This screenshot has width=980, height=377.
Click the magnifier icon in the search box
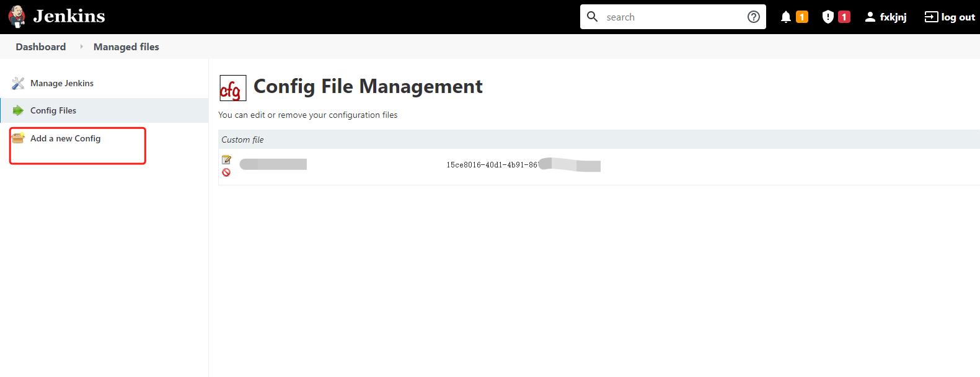point(593,17)
